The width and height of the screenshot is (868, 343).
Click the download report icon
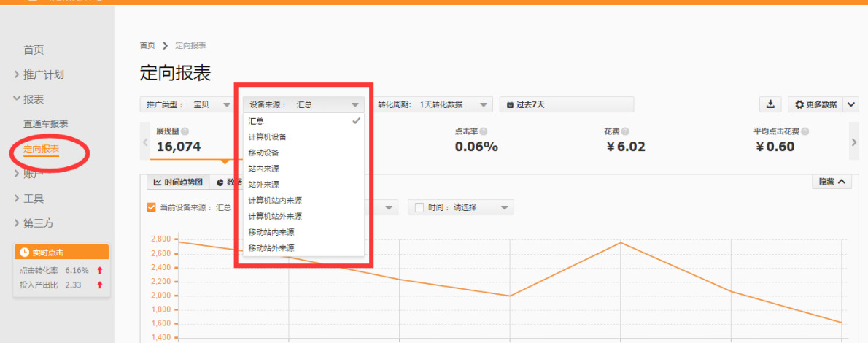tap(770, 104)
